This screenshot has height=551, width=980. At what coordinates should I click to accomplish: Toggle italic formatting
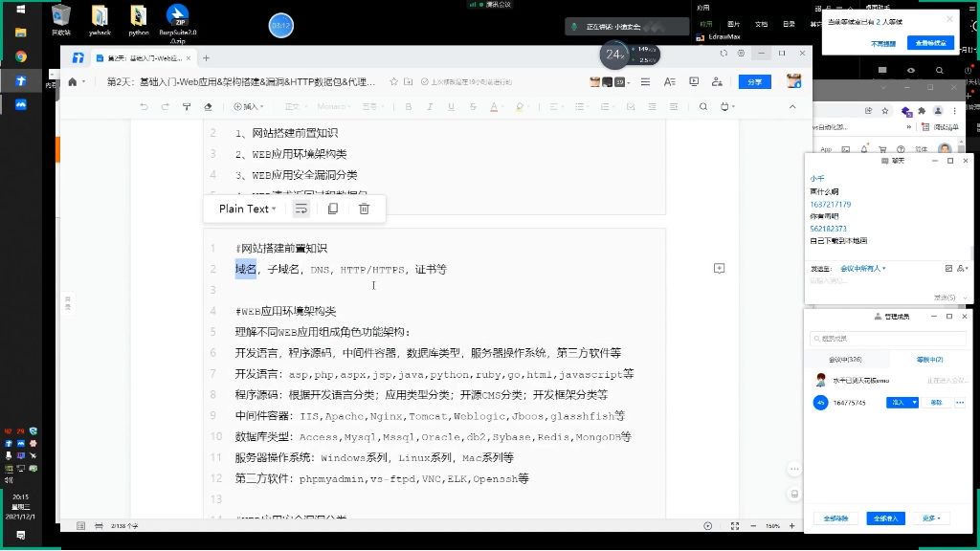point(430,107)
